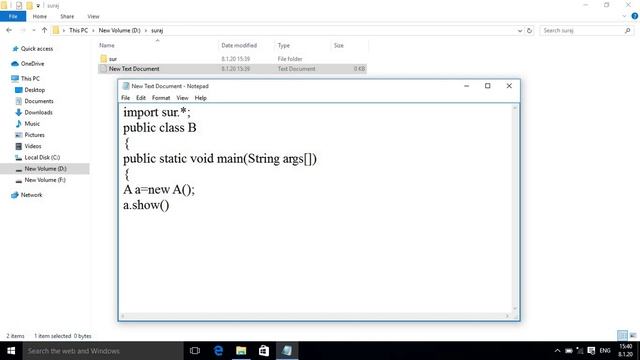Screen dimensions: 640x360
Task: Open Notepad View menu
Action: pos(182,98)
